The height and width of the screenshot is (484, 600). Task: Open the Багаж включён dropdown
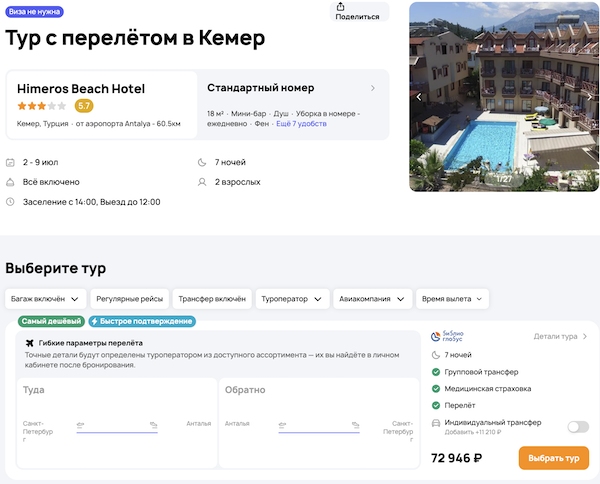pos(45,299)
